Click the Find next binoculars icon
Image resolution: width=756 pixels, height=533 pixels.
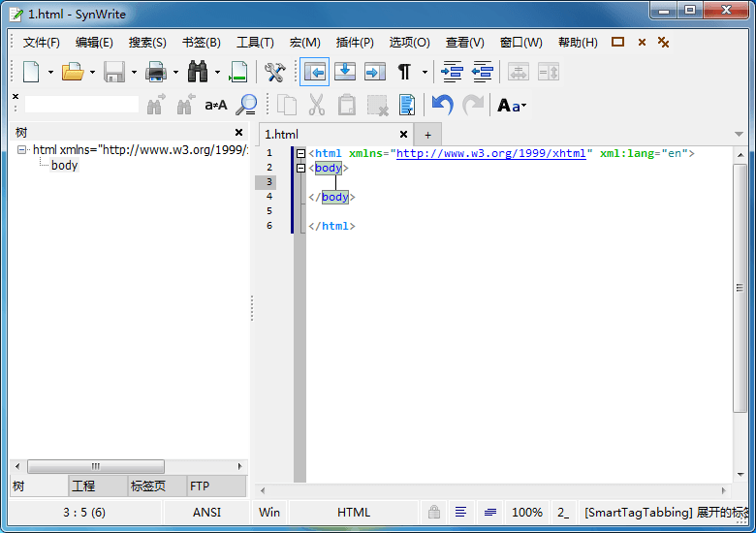(155, 105)
